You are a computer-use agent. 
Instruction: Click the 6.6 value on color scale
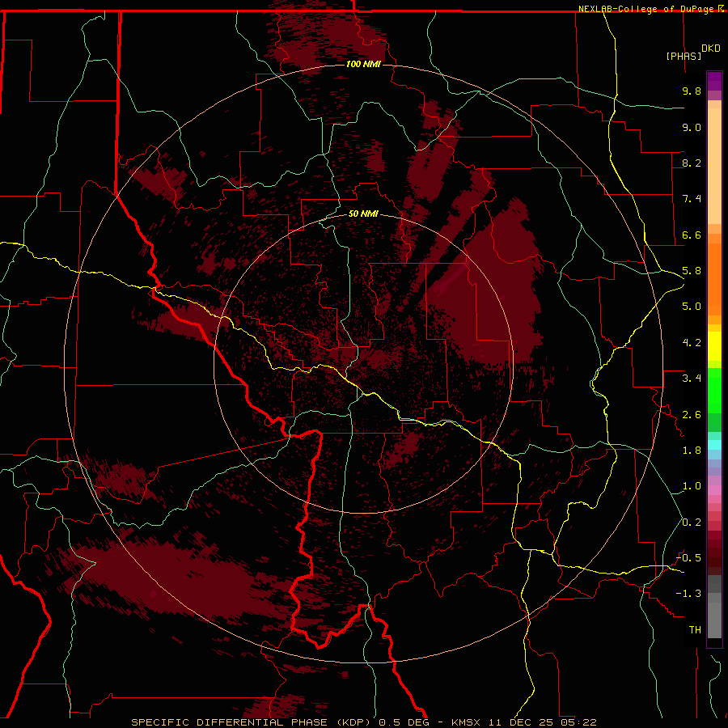(x=692, y=235)
